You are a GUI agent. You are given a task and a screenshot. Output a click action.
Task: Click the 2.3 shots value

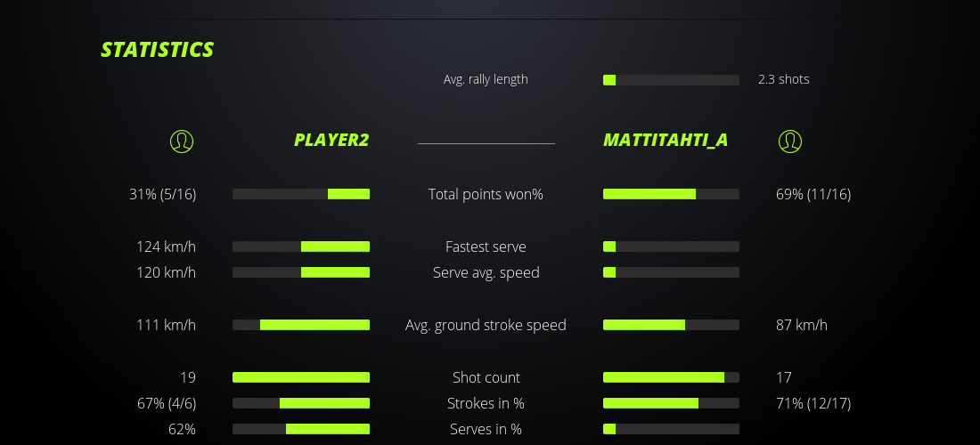point(784,79)
